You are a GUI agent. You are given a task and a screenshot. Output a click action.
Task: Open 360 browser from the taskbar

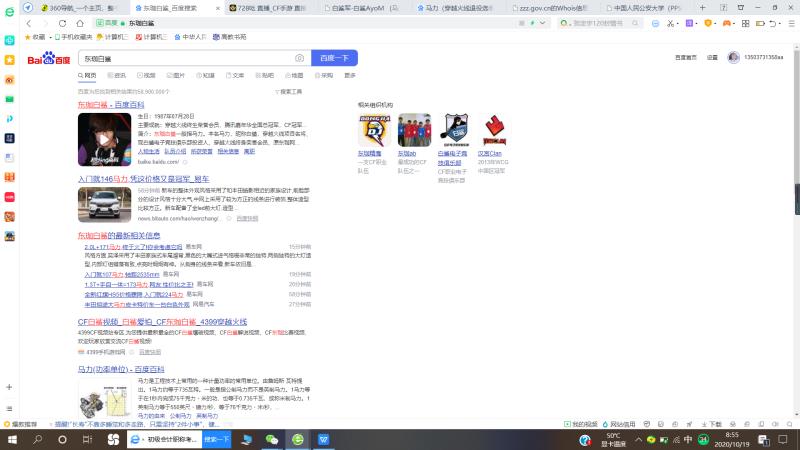(297, 439)
